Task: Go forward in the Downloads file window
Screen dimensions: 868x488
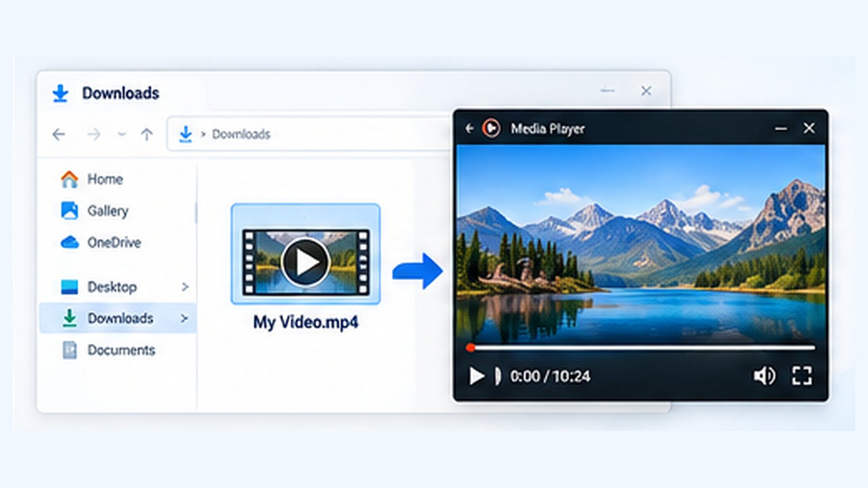Action: coord(94,134)
